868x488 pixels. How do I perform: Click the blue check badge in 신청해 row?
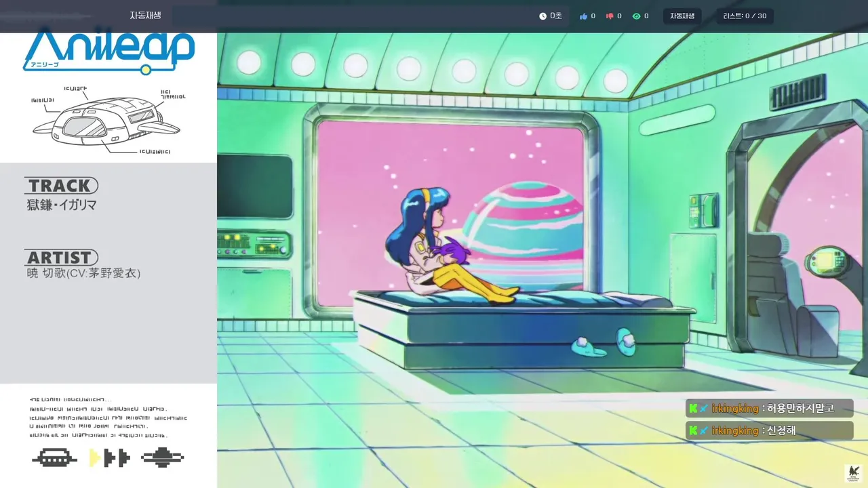(704, 430)
